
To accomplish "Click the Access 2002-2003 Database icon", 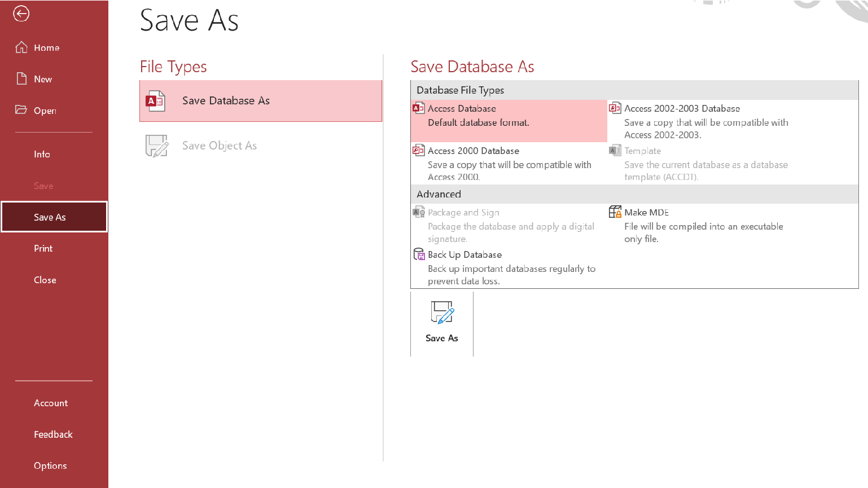I will 615,108.
